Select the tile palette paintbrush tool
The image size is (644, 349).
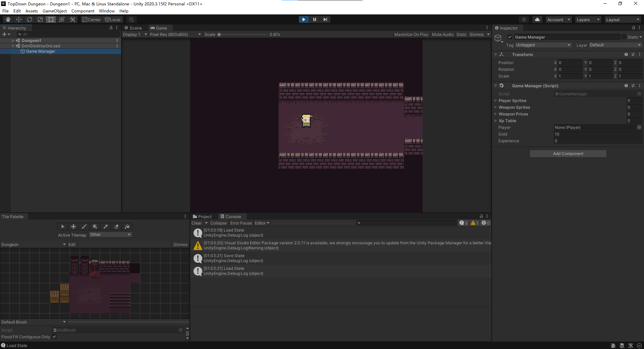click(x=84, y=227)
